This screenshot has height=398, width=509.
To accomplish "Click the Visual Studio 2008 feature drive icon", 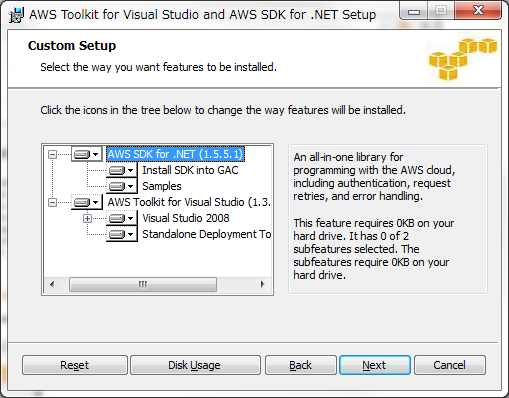I will click(x=122, y=218).
